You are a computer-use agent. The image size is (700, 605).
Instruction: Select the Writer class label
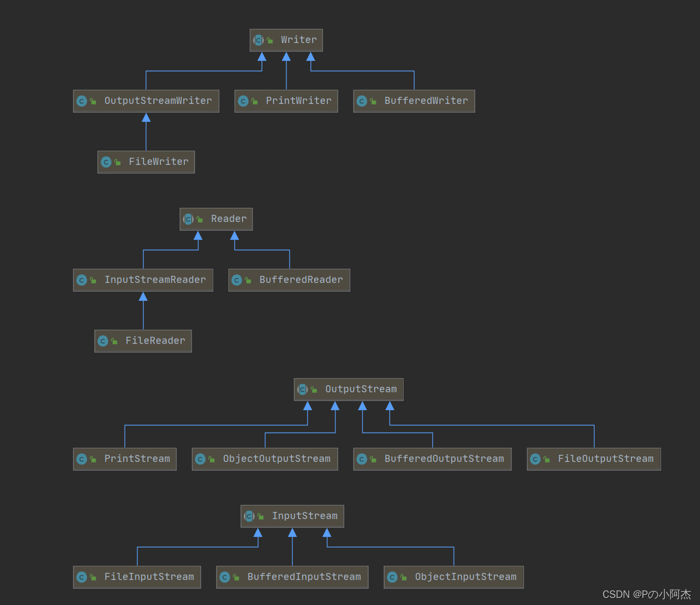pyautogui.click(x=299, y=40)
